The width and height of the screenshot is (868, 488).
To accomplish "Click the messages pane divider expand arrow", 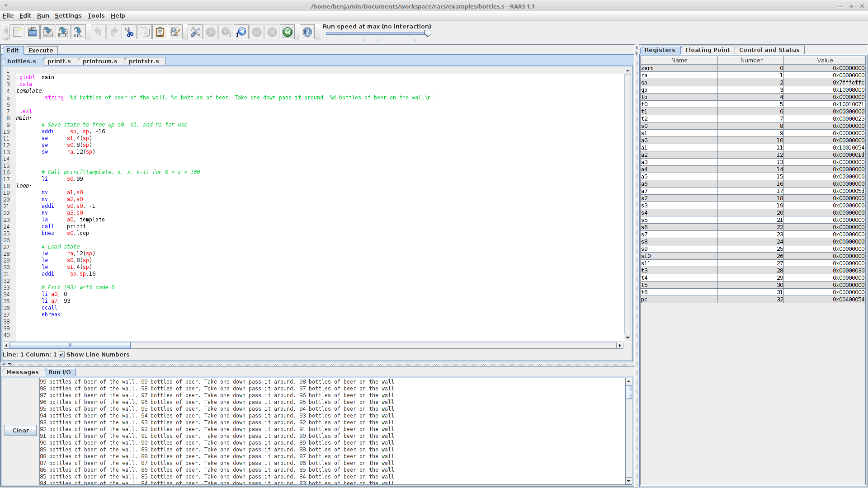I will pyautogui.click(x=4, y=364).
